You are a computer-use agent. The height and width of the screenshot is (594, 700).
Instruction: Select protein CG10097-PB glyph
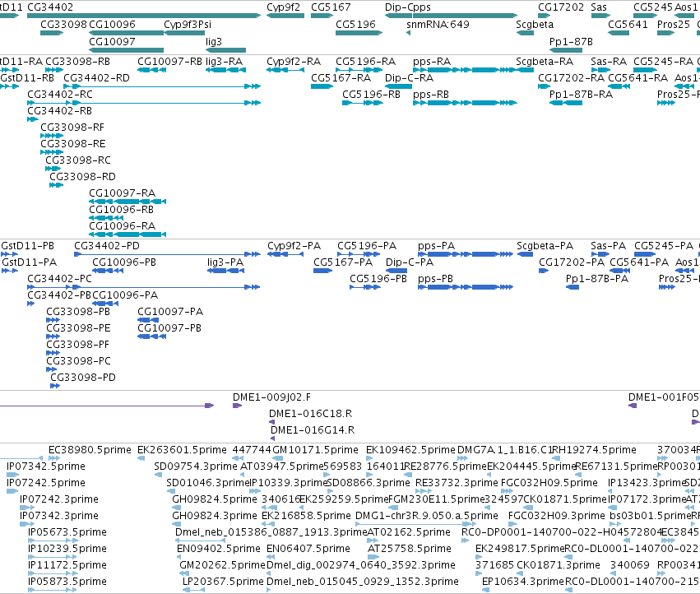(152, 336)
